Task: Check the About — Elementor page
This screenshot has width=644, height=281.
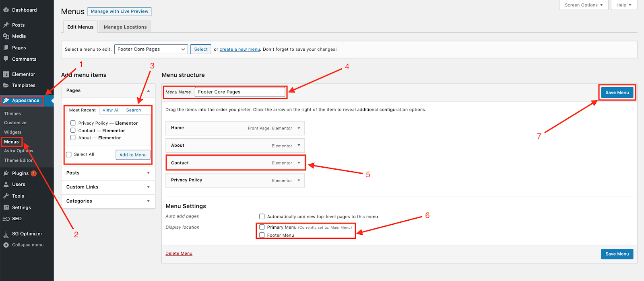Action: coord(73,137)
